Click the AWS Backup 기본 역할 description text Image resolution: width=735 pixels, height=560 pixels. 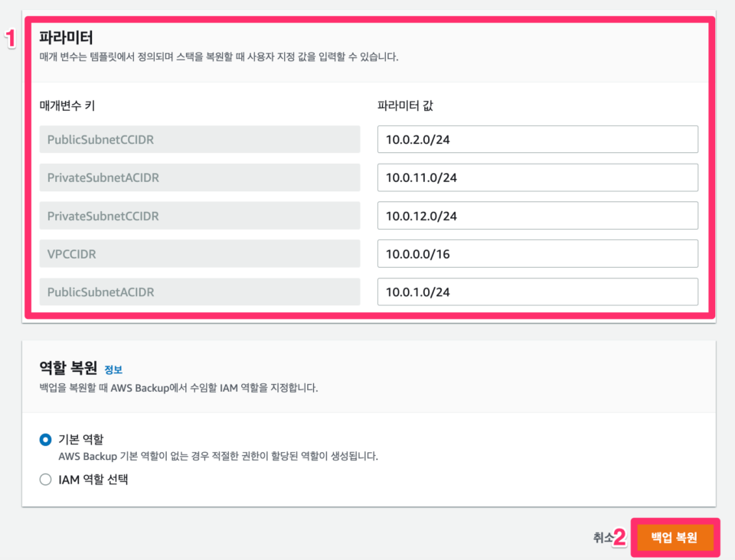[218, 456]
